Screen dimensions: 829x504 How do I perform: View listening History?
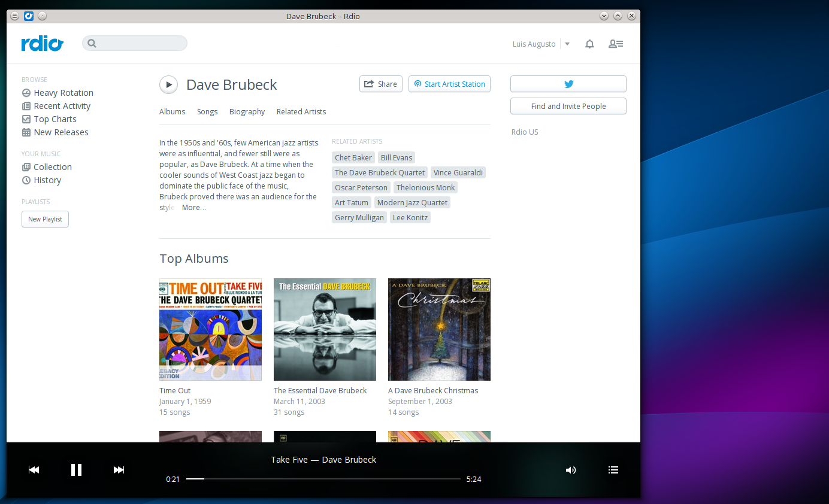(41, 180)
